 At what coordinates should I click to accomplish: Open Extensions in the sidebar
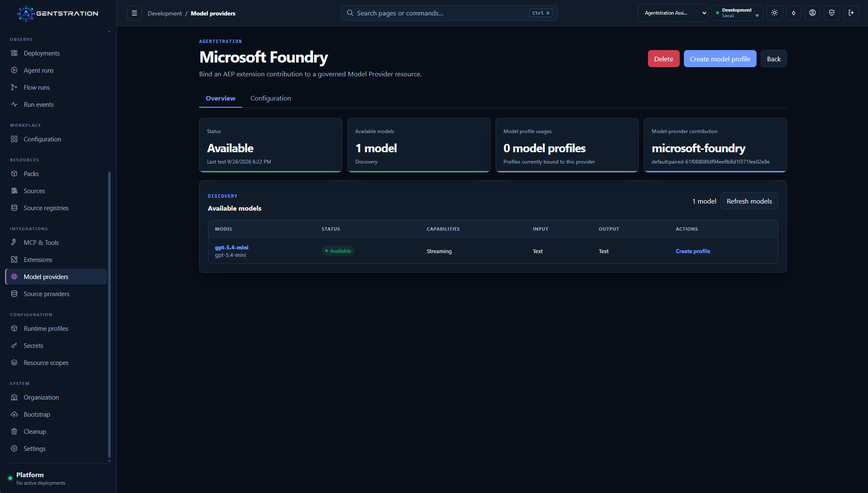(56, 260)
